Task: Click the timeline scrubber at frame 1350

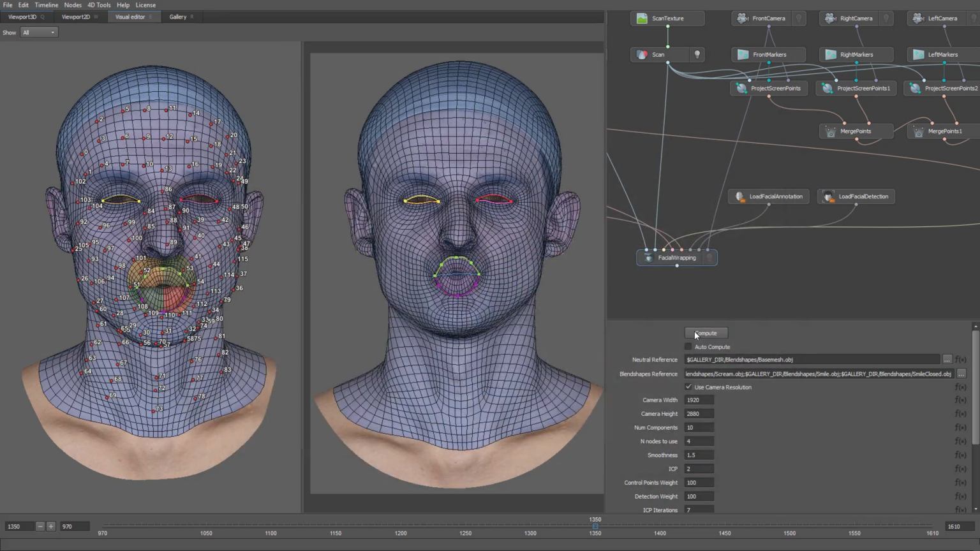Action: pos(595,526)
